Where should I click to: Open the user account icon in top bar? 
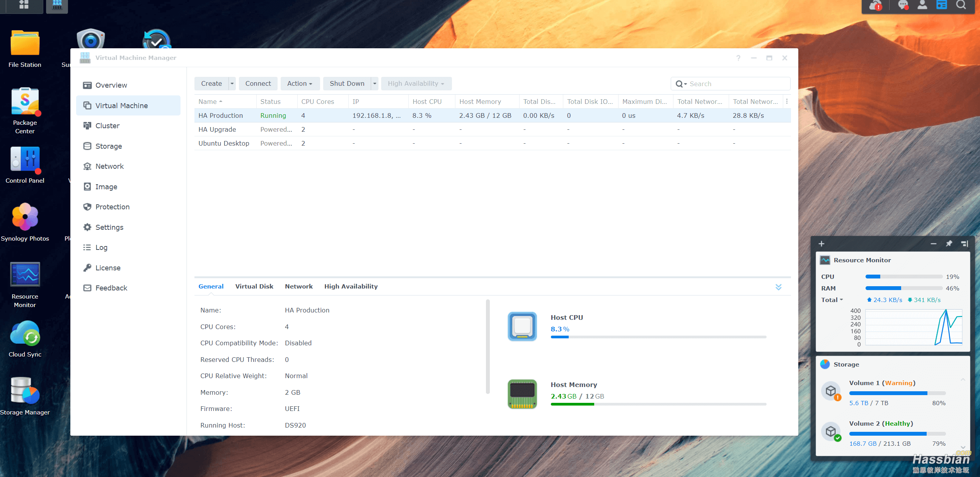pos(922,5)
